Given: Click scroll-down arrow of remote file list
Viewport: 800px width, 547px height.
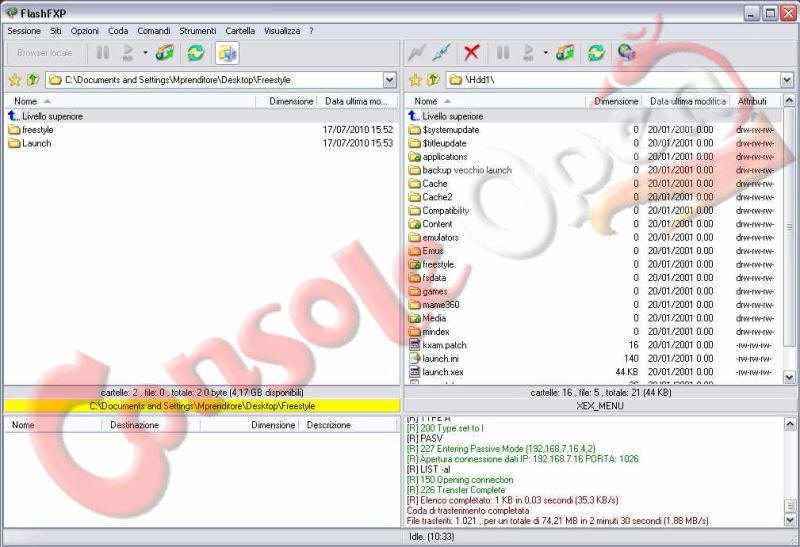Looking at the screenshot, I should (x=789, y=378).
